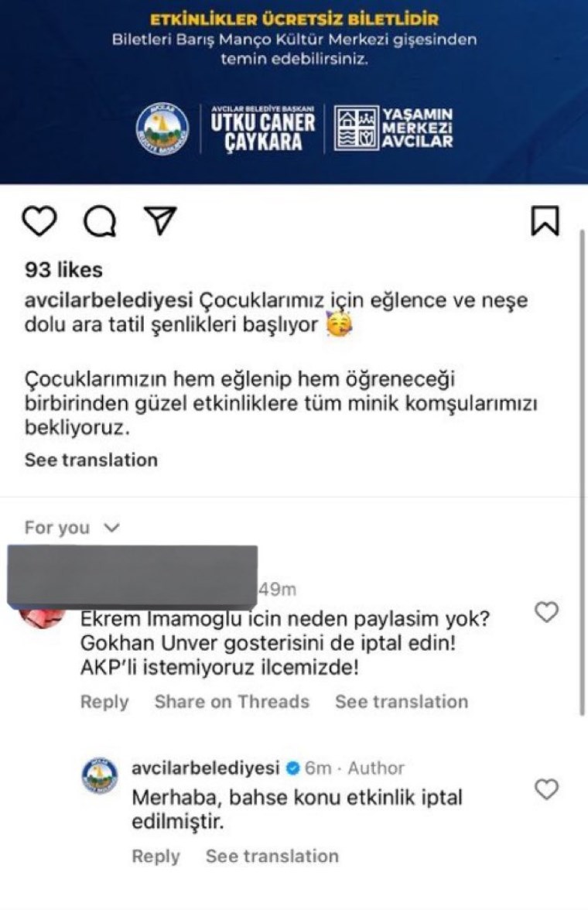Image resolution: width=588 pixels, height=910 pixels.
Task: Like the avcilarbelediyesi reply comment
Action: (546, 789)
